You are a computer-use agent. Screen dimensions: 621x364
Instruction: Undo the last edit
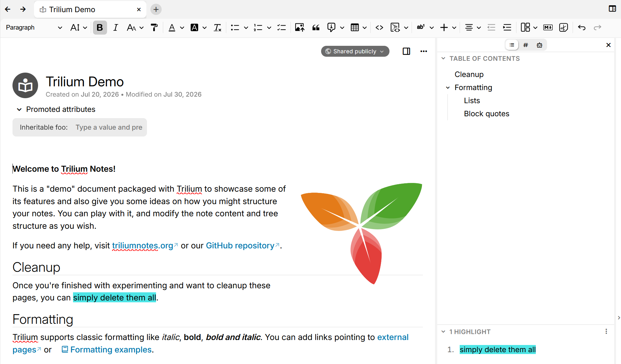[x=582, y=27]
